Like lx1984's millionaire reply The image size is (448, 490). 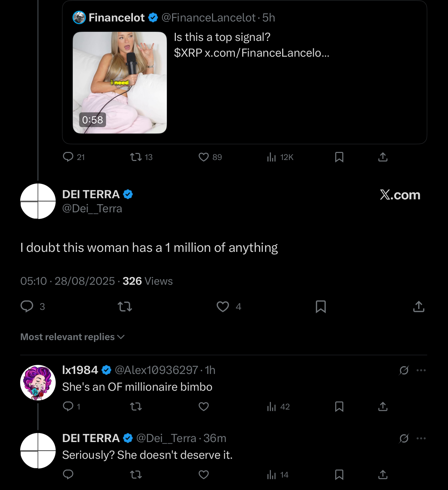(x=204, y=406)
